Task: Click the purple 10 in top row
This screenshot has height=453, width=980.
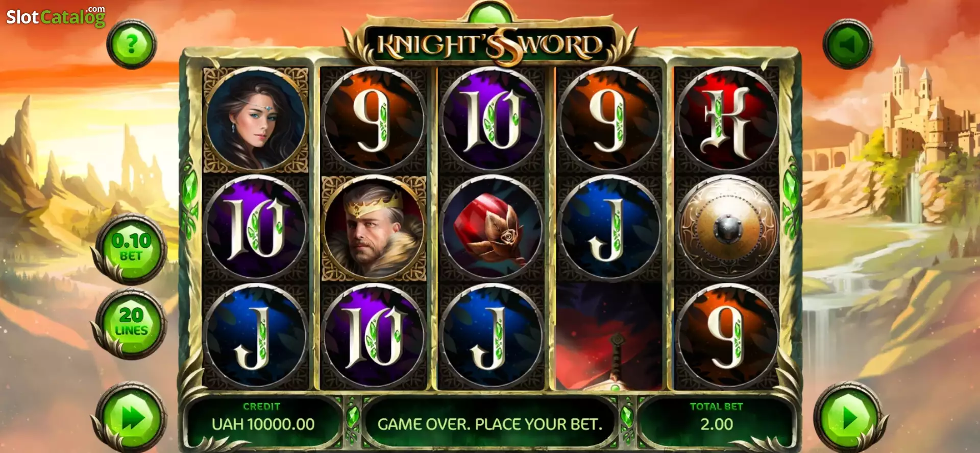Action: [x=492, y=120]
